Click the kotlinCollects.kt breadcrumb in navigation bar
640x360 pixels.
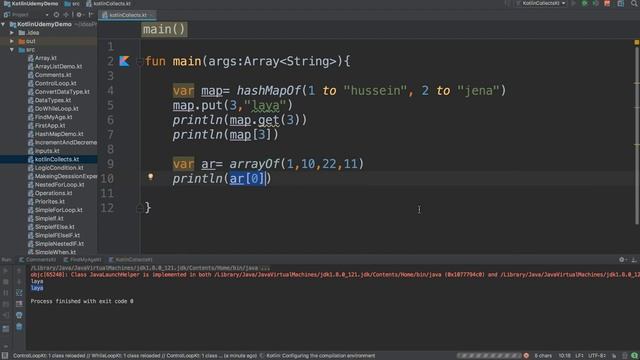(x=109, y=4)
